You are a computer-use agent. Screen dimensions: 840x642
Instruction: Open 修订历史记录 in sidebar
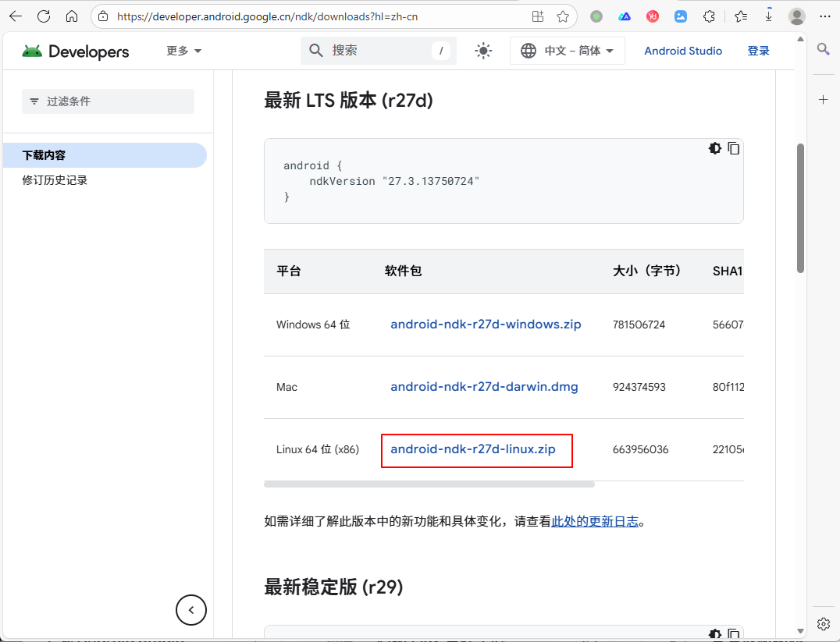(55, 180)
